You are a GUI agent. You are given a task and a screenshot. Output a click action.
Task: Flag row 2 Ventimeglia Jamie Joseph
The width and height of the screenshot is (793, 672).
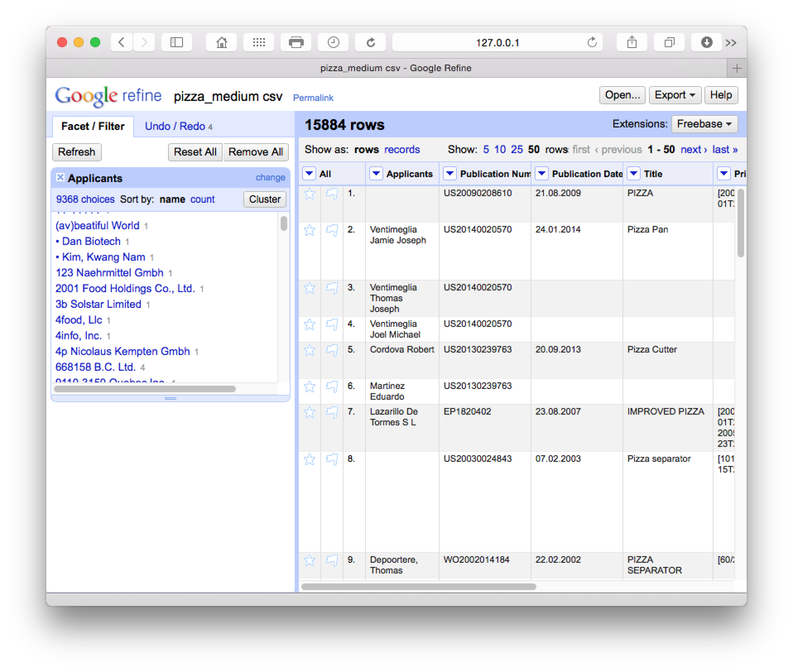(x=332, y=230)
